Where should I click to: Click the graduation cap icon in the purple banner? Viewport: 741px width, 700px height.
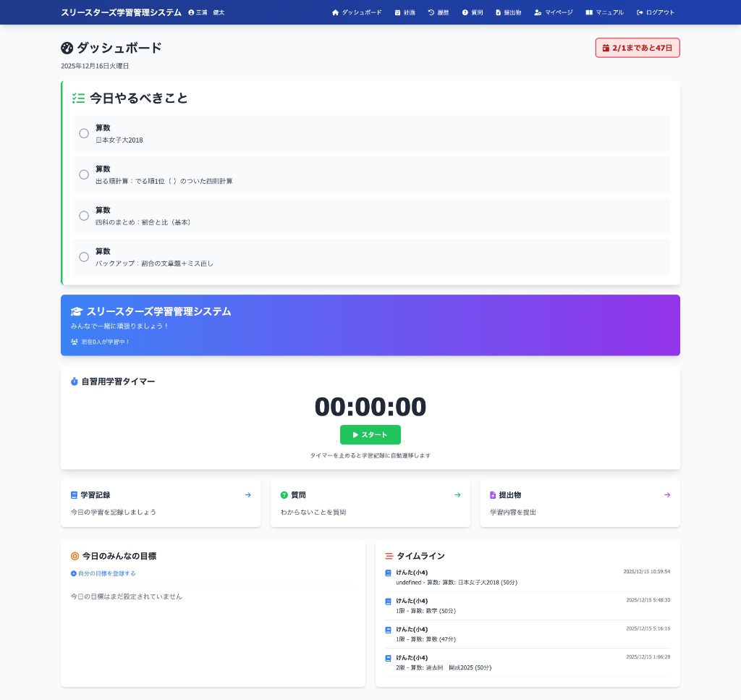pos(75,311)
